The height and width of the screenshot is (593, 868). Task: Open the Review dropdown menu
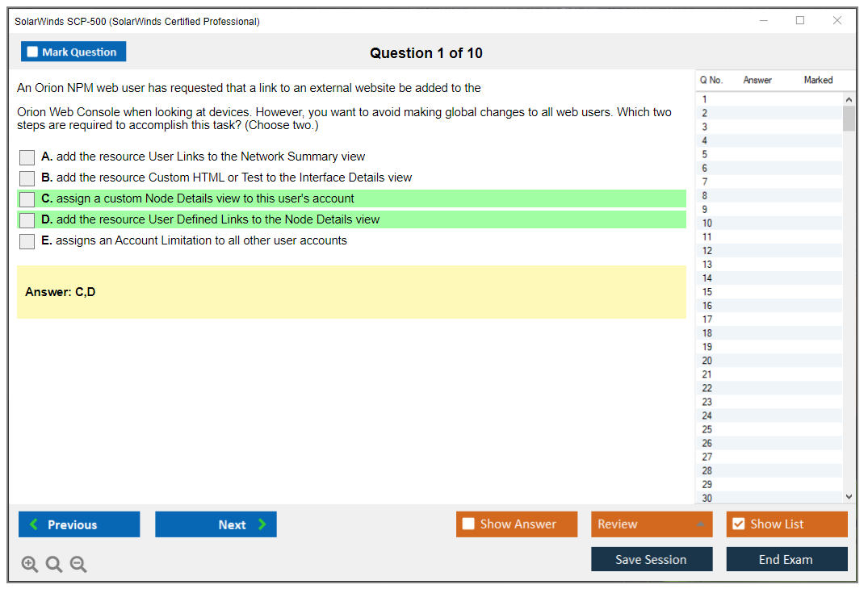[651, 524]
